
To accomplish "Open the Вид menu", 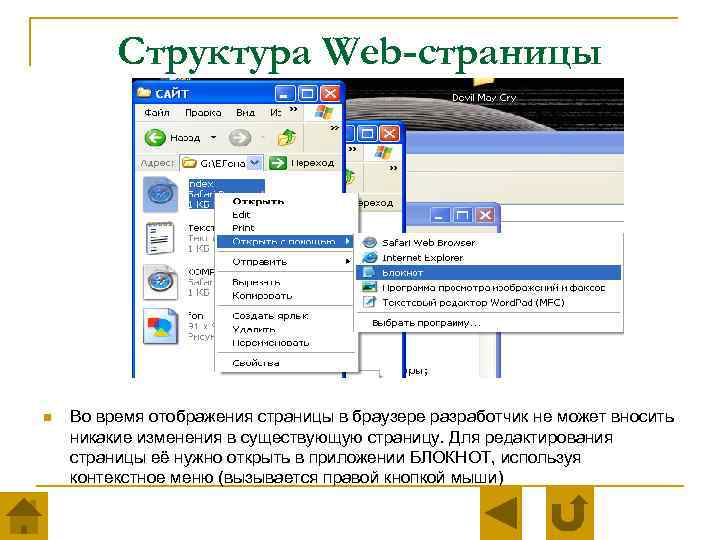I will tap(245, 112).
